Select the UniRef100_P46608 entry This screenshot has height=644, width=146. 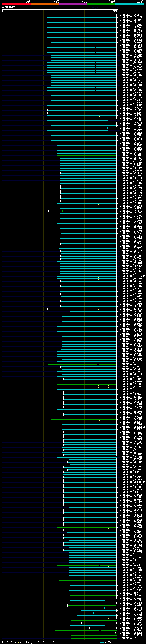click(x=131, y=65)
